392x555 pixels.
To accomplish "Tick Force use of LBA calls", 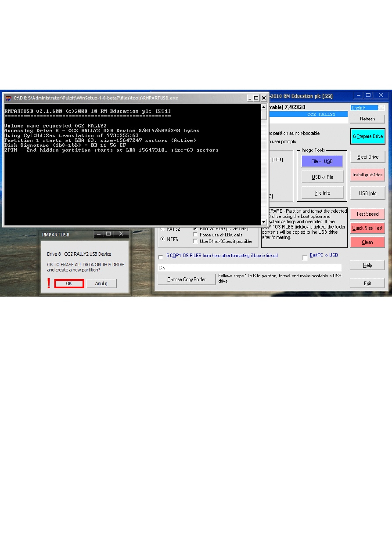I will (195, 235).
